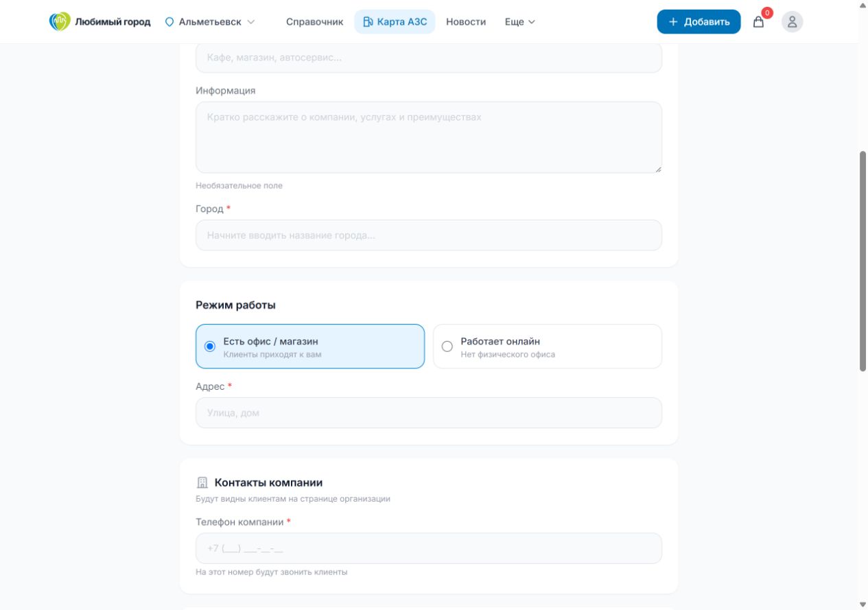Click the textarea resize handle in Информация
Viewport: 868px width, 610px height.
coord(658,169)
